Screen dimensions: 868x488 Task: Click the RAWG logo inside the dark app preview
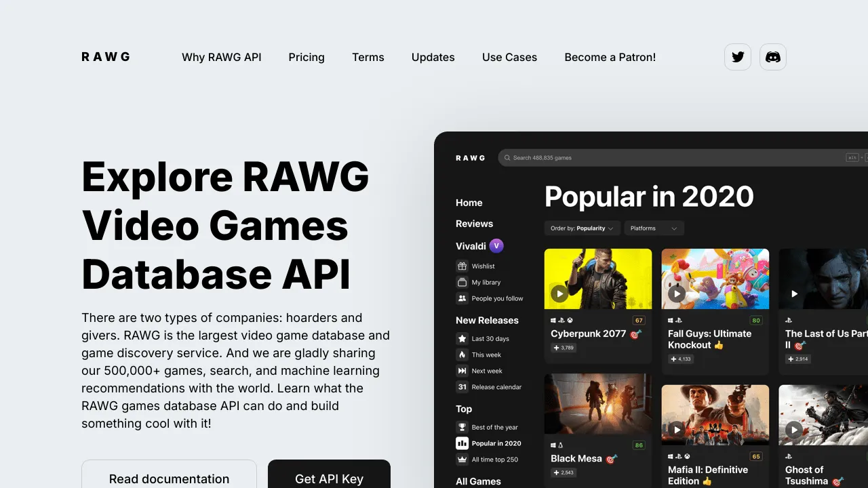[x=471, y=158]
